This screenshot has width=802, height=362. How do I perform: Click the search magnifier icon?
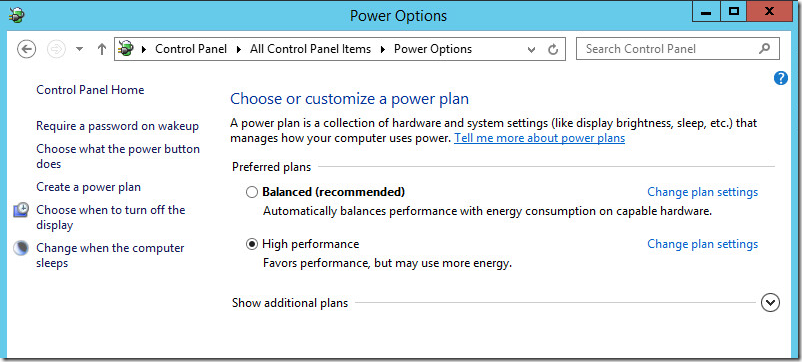[x=764, y=49]
